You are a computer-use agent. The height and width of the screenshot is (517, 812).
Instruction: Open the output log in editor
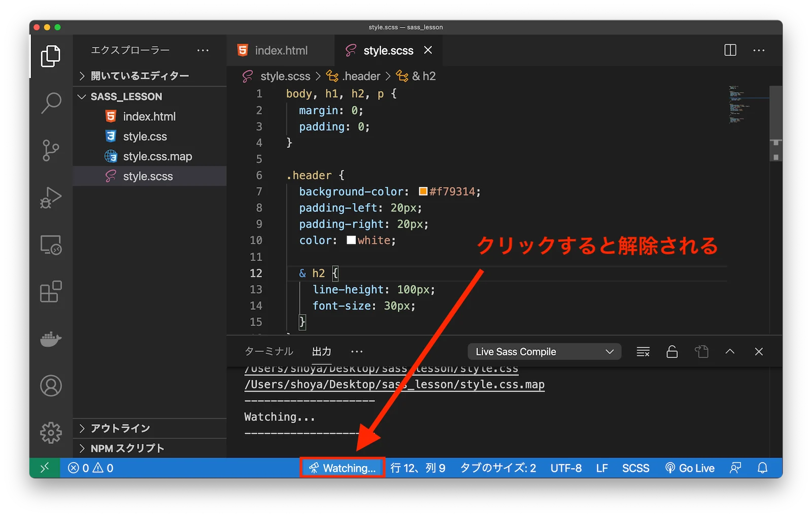coord(701,351)
